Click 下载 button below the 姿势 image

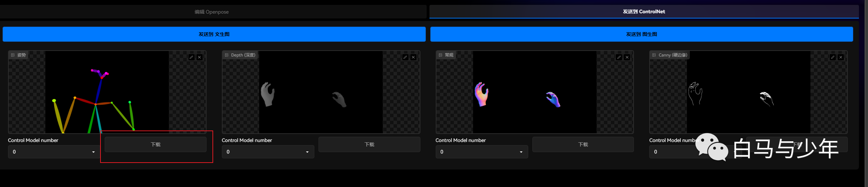156,144
